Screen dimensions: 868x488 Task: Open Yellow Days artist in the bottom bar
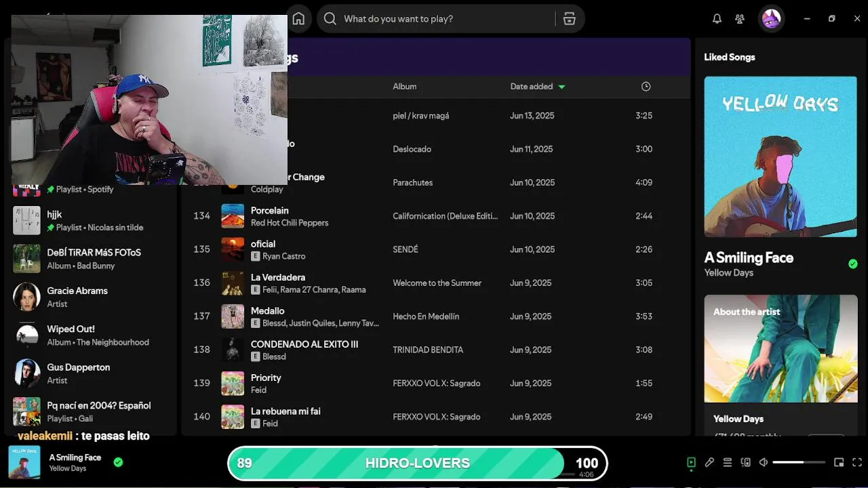coord(67,468)
